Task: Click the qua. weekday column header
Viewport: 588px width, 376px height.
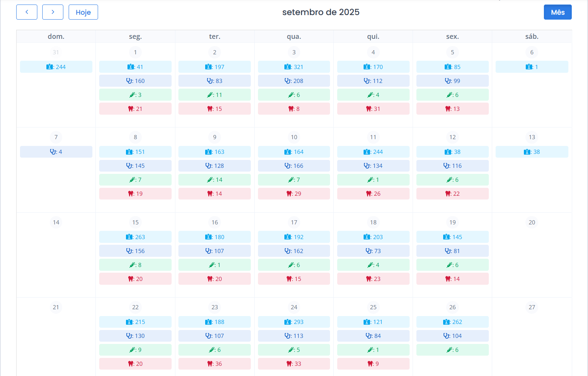Action: pyautogui.click(x=294, y=36)
